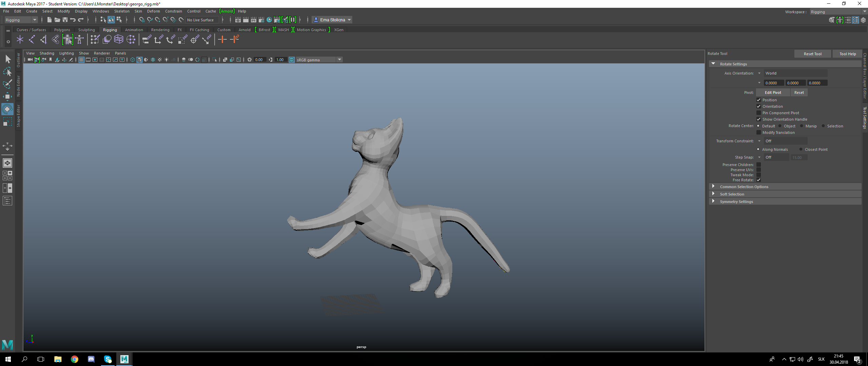Open the sRGB gamma view transform dropdown
The width and height of the screenshot is (868, 366).
point(339,60)
